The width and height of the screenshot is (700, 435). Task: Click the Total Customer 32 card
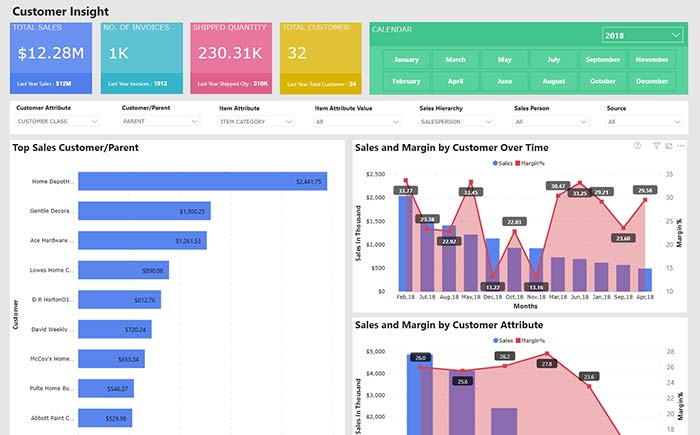pos(321,58)
